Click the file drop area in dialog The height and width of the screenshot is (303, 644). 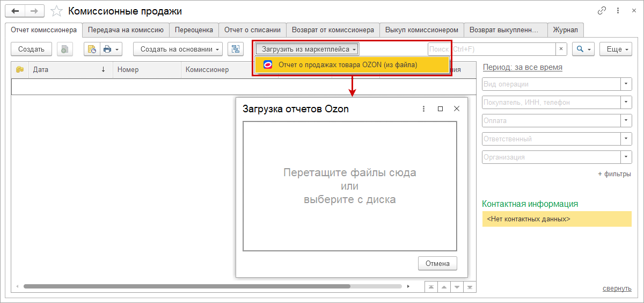[350, 186]
